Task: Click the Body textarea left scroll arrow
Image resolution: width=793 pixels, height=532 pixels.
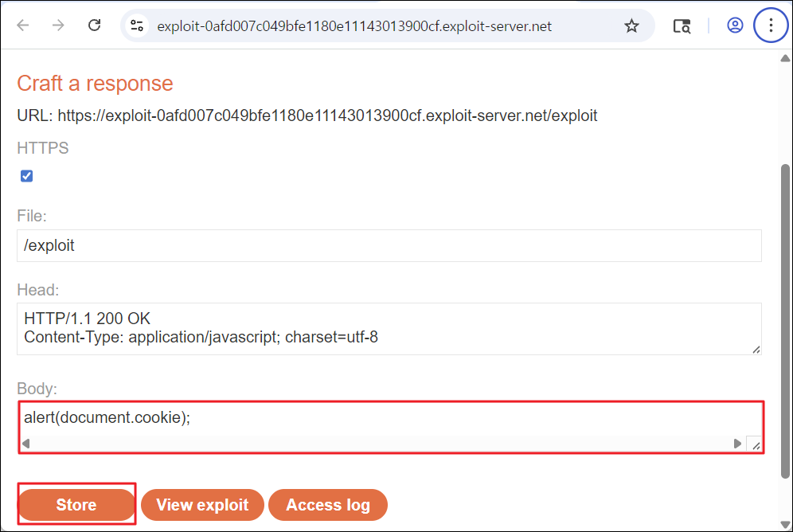Action: pos(26,444)
